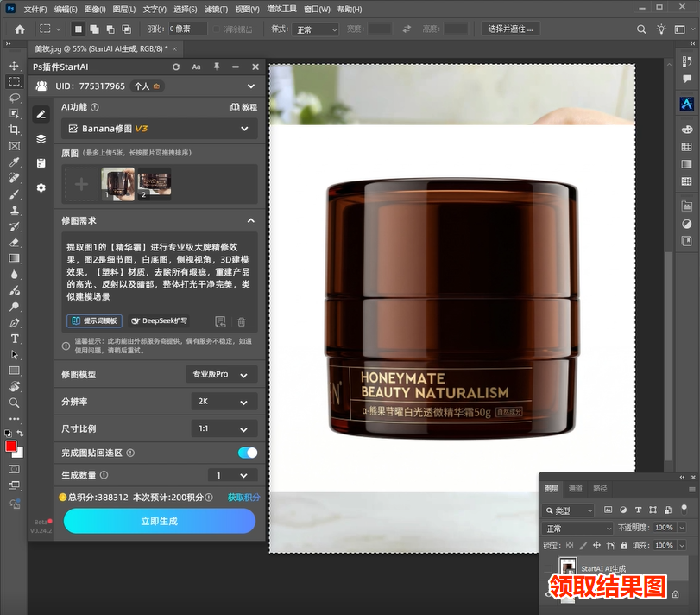Switch to the 通道 tab
This screenshot has height=615, width=700.
click(575, 489)
